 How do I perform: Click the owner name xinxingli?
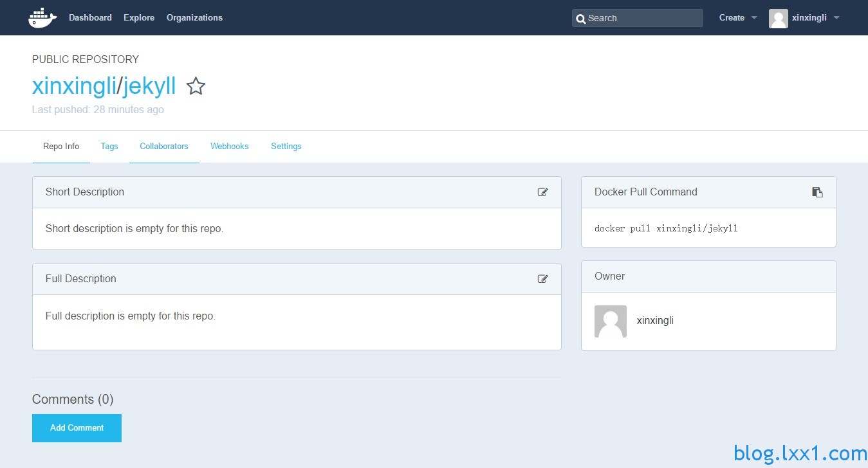tap(655, 321)
